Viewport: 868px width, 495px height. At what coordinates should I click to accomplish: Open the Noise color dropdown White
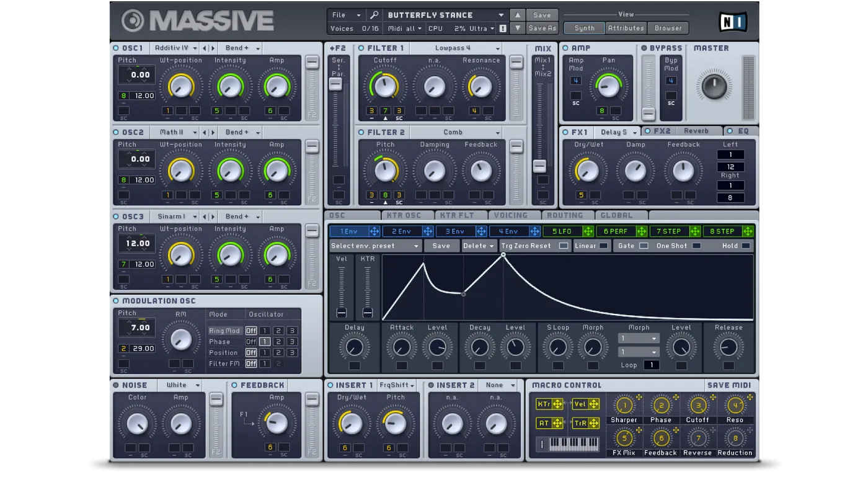[x=180, y=385]
